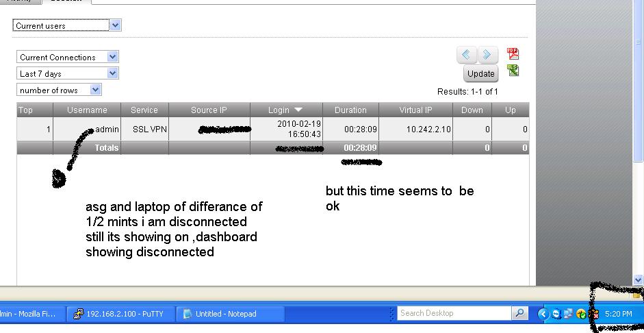
Task: Click the Totals row label
Action: 106,148
